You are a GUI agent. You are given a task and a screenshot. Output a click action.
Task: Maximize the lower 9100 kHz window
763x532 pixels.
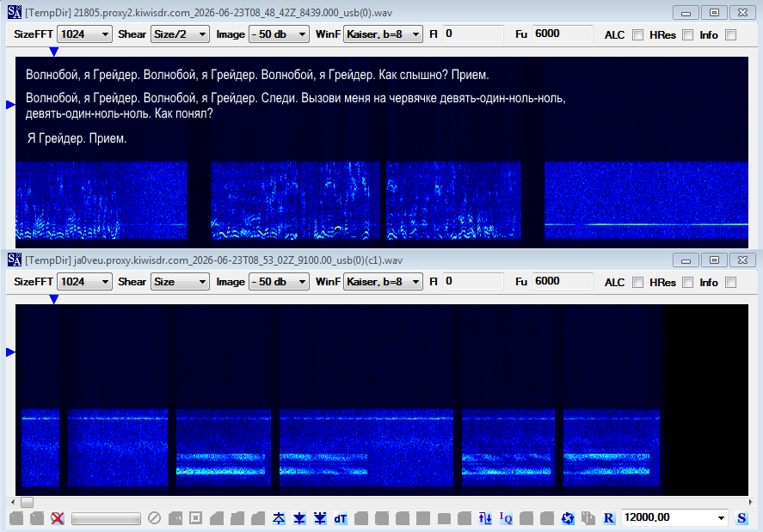point(714,260)
